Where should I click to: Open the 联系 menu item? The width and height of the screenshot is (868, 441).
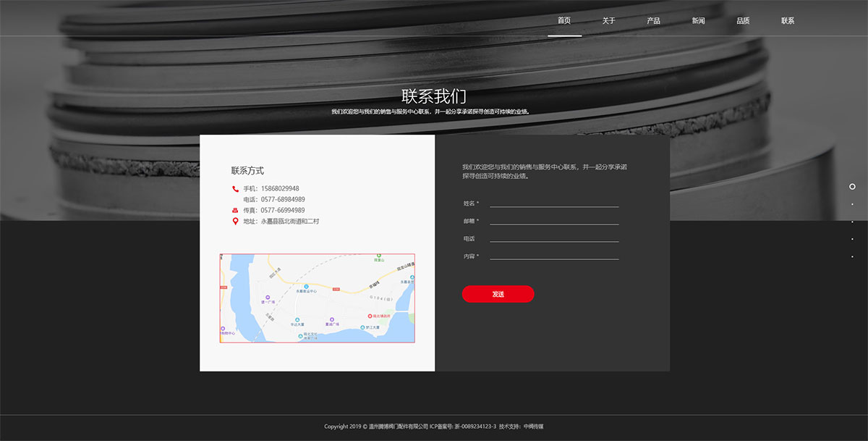tap(788, 20)
